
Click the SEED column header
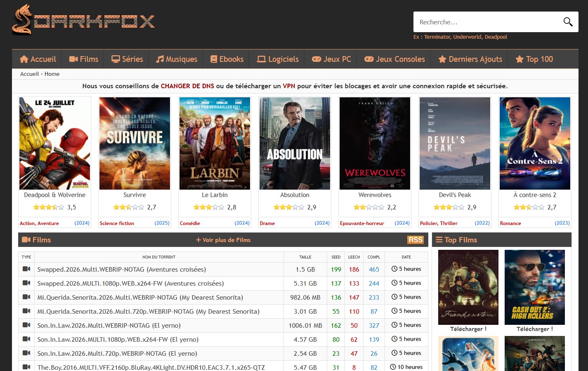pyautogui.click(x=336, y=257)
